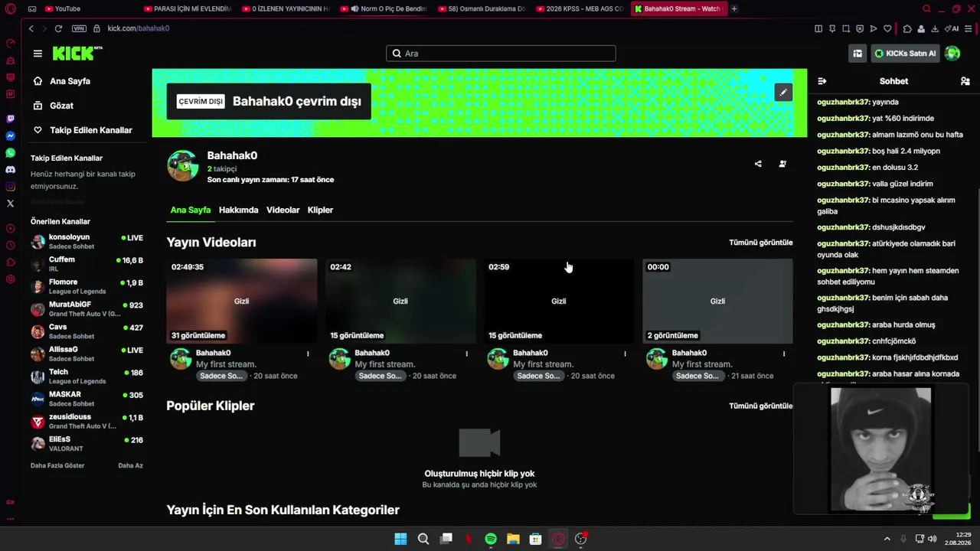The width and height of the screenshot is (980, 551).
Task: Open the browser downloads icon
Action: pyautogui.click(x=935, y=29)
